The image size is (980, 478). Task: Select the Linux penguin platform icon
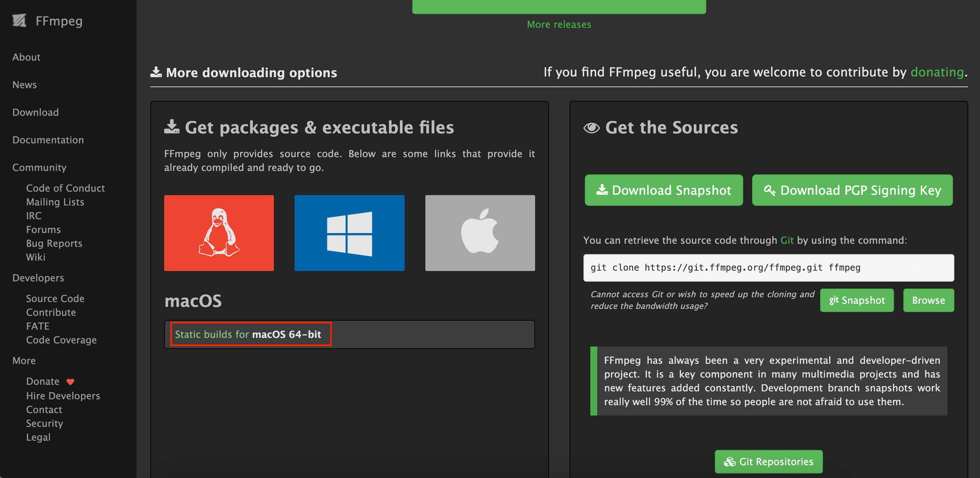coord(219,233)
